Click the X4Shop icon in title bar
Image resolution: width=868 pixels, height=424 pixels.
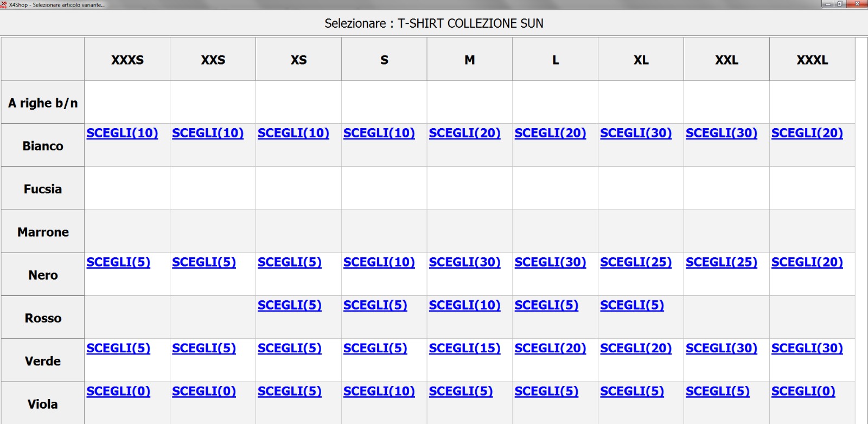(4, 4)
